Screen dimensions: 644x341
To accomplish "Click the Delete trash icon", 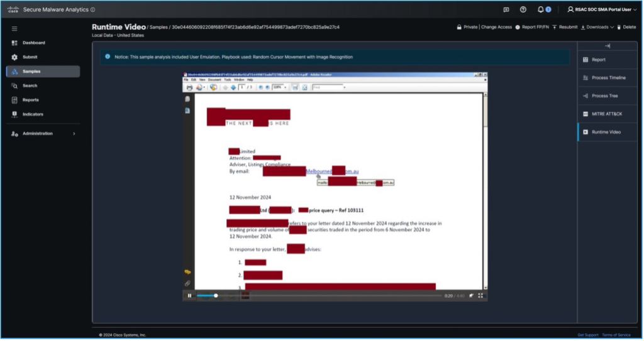I will 619,27.
